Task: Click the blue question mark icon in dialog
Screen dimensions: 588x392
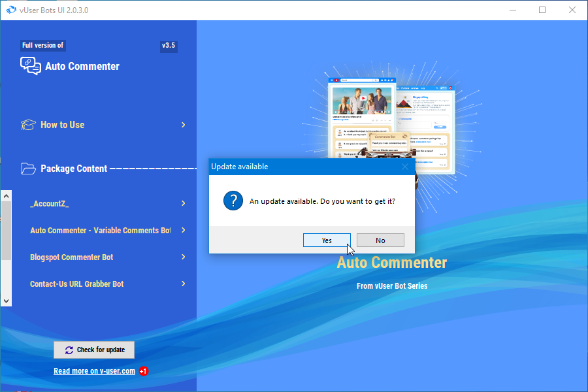Action: click(233, 201)
